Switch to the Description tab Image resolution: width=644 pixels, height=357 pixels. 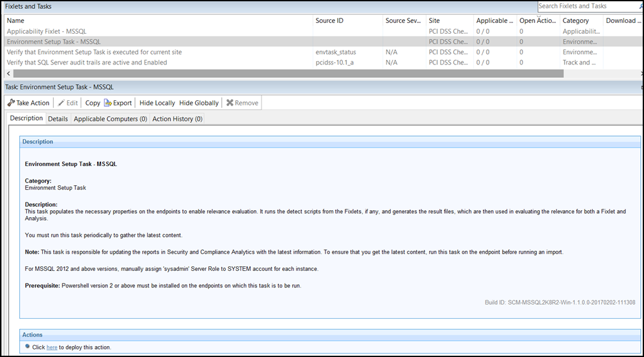tap(26, 118)
